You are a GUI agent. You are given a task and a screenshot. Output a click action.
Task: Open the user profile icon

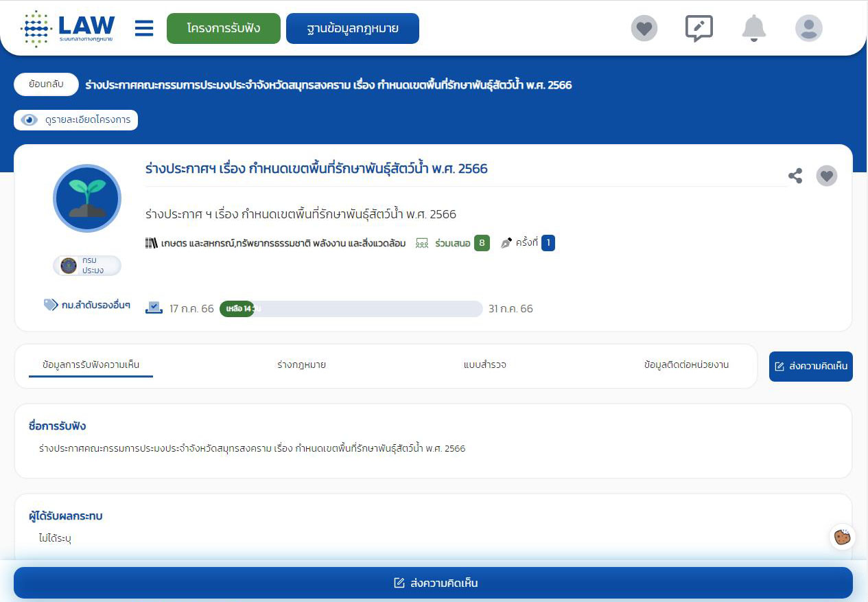pos(808,28)
